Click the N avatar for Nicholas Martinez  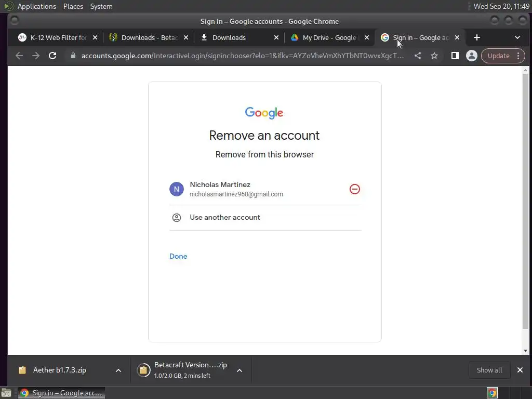[177, 189]
